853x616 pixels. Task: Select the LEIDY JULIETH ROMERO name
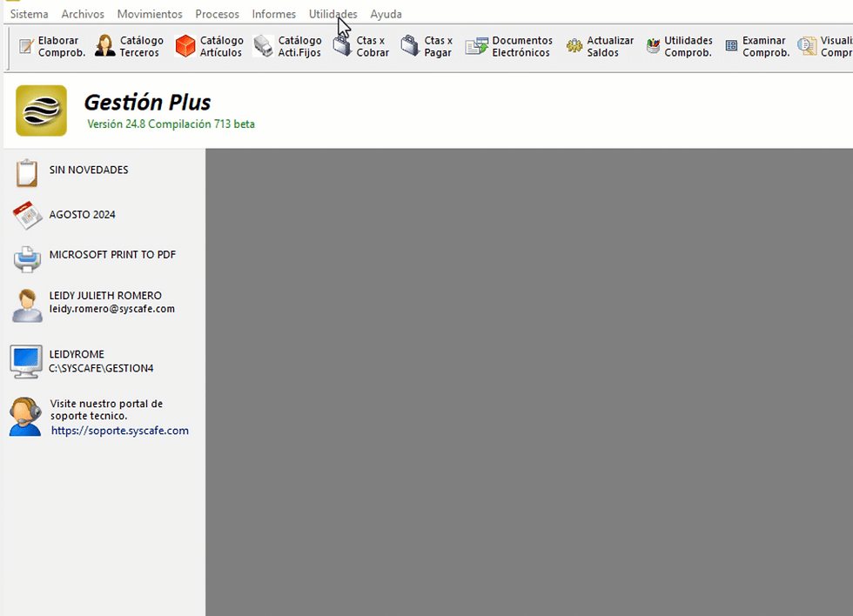coord(105,296)
